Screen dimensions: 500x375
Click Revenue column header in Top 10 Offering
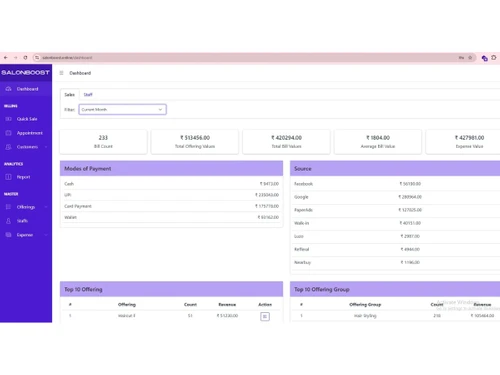227,305
